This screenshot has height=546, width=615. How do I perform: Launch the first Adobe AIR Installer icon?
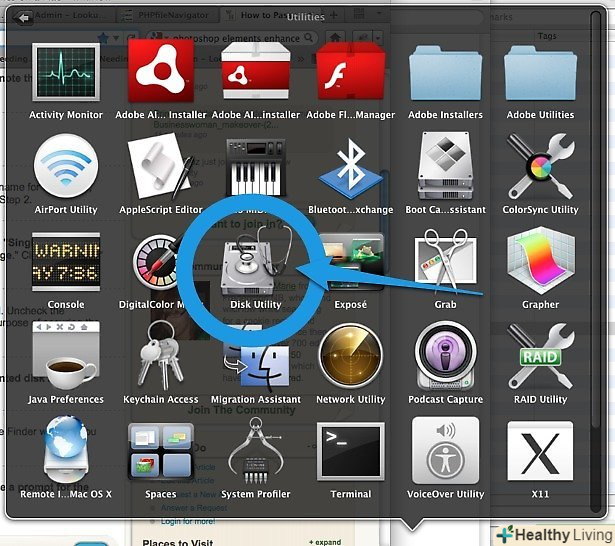(x=161, y=71)
